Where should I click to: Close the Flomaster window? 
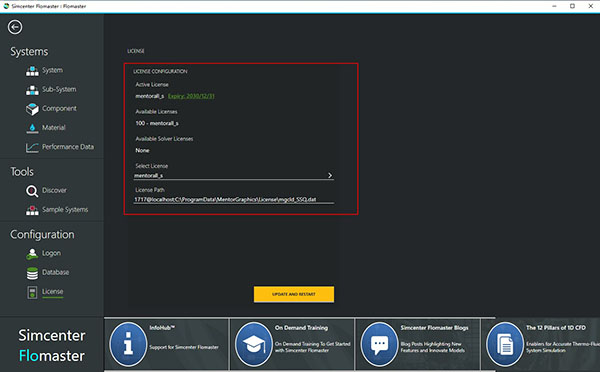click(x=591, y=6)
